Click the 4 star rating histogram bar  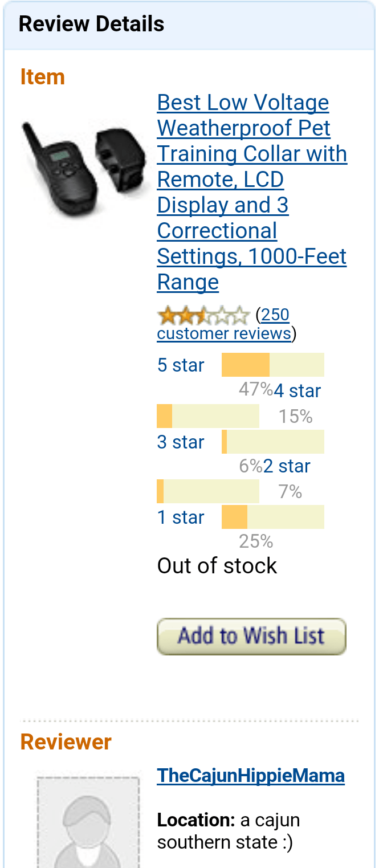point(207,416)
